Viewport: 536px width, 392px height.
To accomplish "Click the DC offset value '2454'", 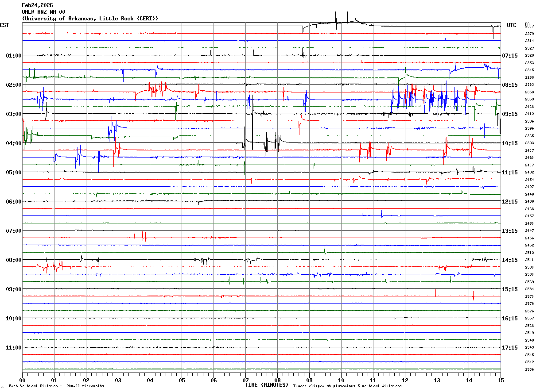I will pyautogui.click(x=529, y=180).
